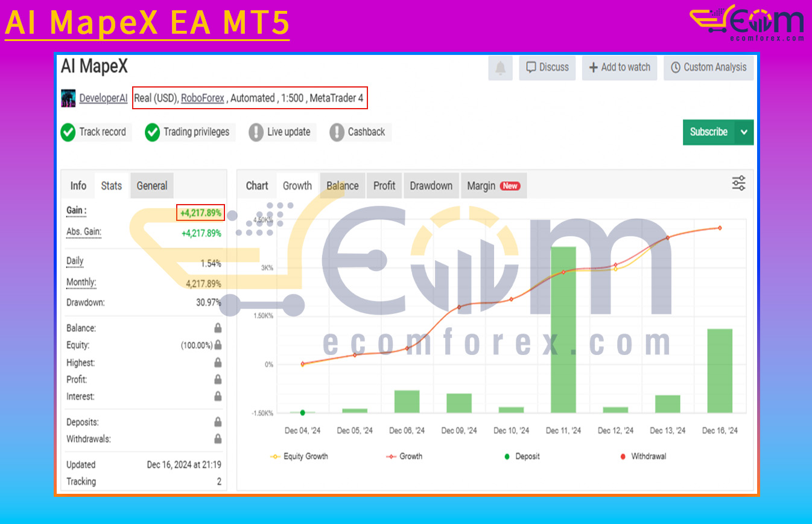Viewport: 812px width, 524px height.
Task: Switch to the Info tab
Action: [78, 186]
